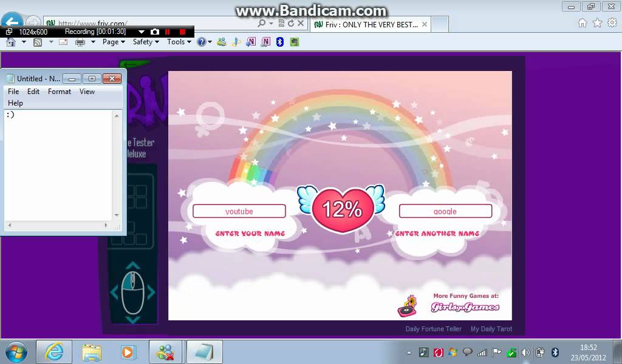Click the Bandicam window-size icon next to 1024x600
622x364 pixels.
click(x=9, y=32)
